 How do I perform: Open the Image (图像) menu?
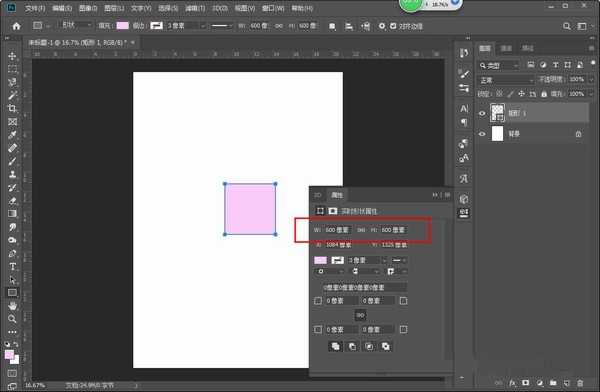tap(88, 8)
